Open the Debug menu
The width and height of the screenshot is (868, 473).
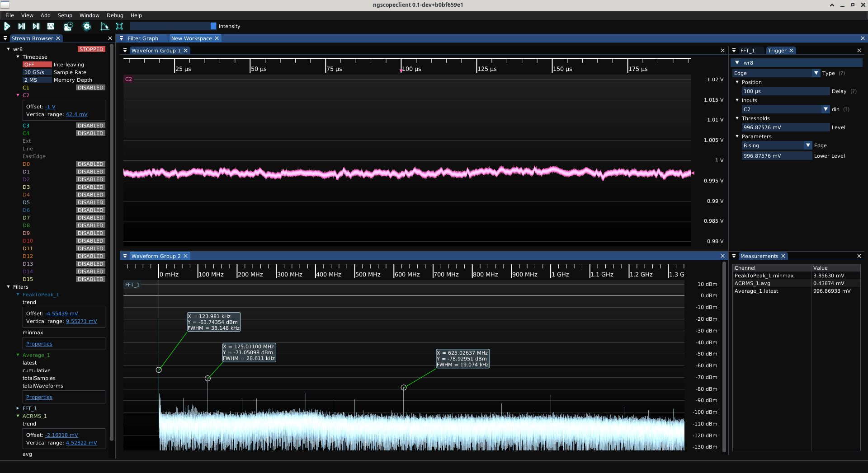115,15
